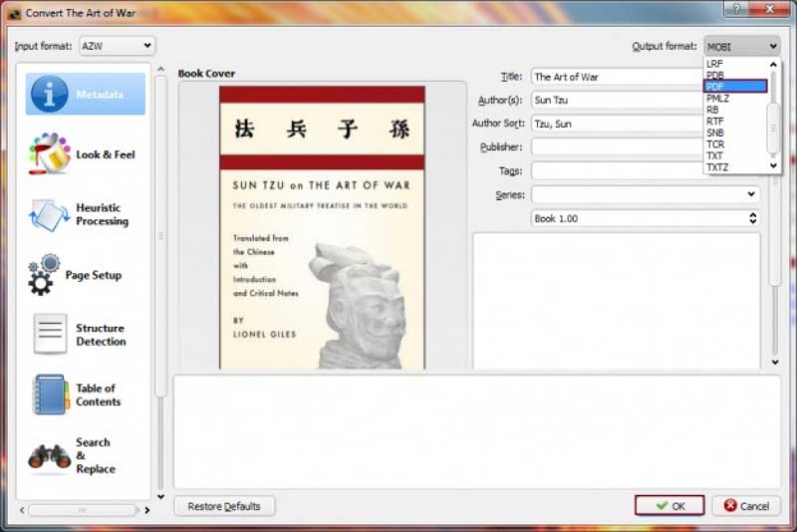Choose PDF from output format list
797x532 pixels.
pyautogui.click(x=735, y=87)
